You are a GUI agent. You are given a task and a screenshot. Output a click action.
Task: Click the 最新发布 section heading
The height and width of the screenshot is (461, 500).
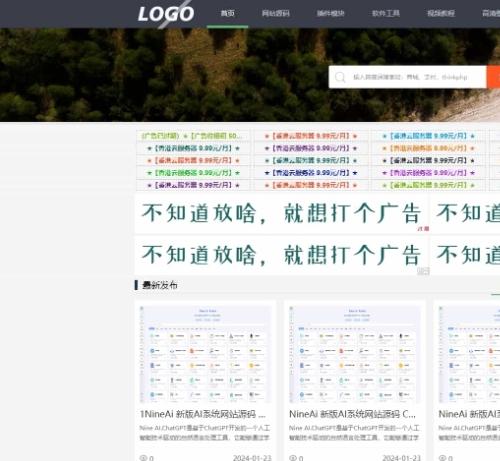[160, 285]
